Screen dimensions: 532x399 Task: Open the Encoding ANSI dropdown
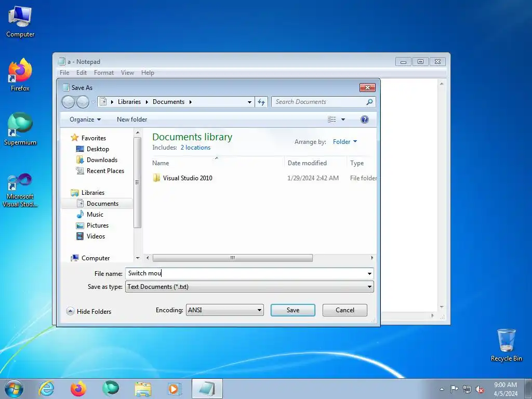pos(224,310)
